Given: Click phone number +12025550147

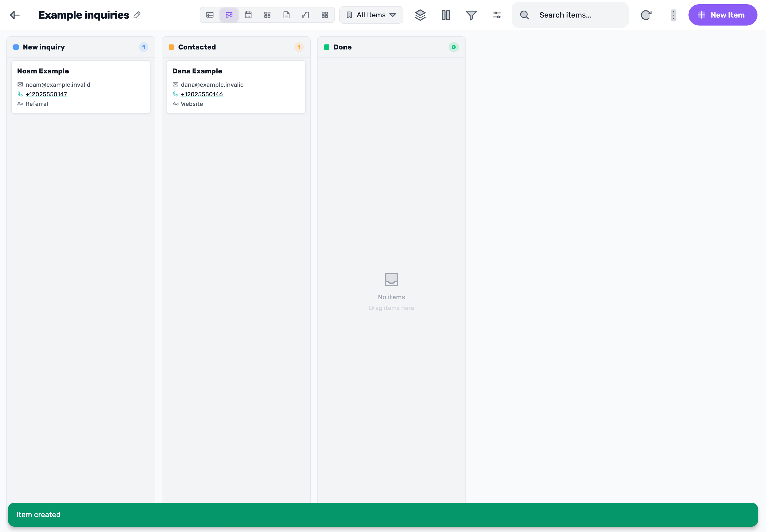Looking at the screenshot, I should coord(46,94).
